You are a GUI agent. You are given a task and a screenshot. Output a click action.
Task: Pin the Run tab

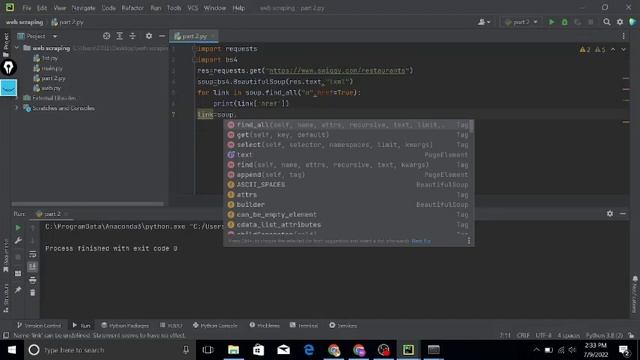click(x=18, y=290)
